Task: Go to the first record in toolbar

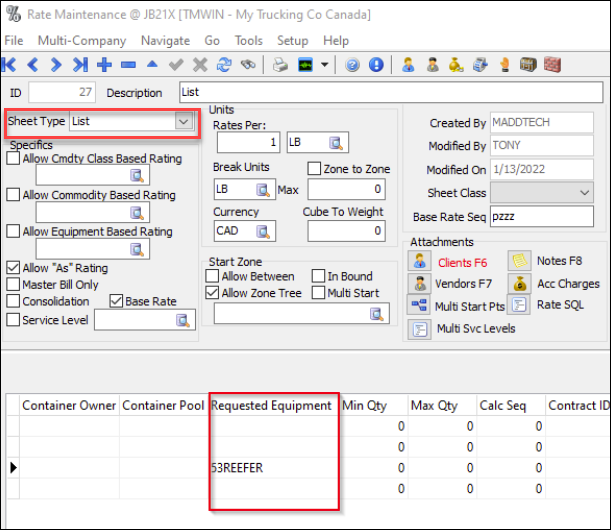Action: coord(10,65)
